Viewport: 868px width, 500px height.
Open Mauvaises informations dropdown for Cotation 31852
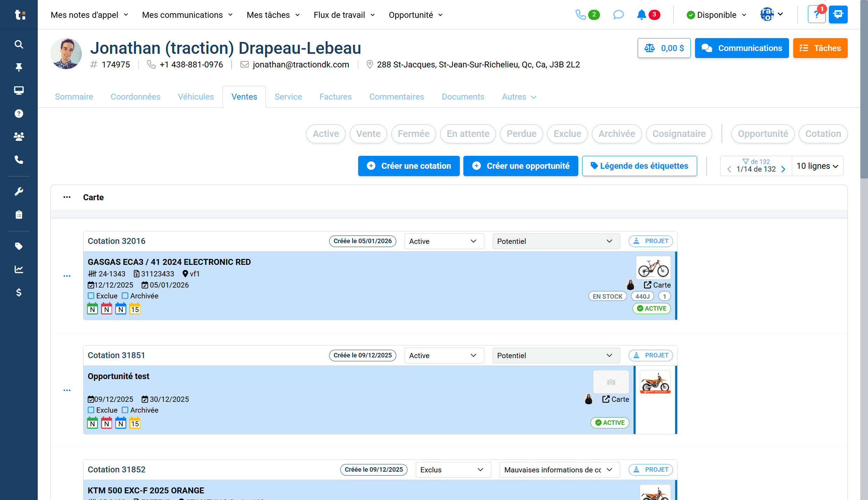559,470
